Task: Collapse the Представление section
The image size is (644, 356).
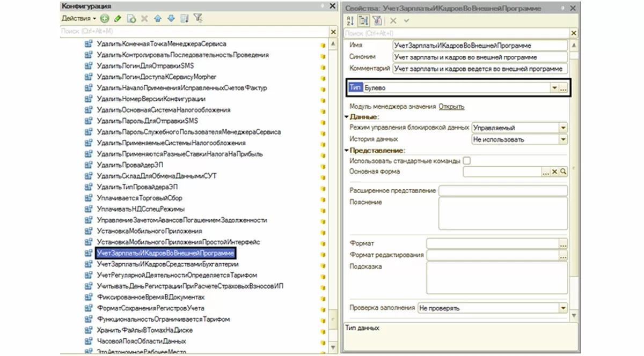Action: [x=347, y=151]
